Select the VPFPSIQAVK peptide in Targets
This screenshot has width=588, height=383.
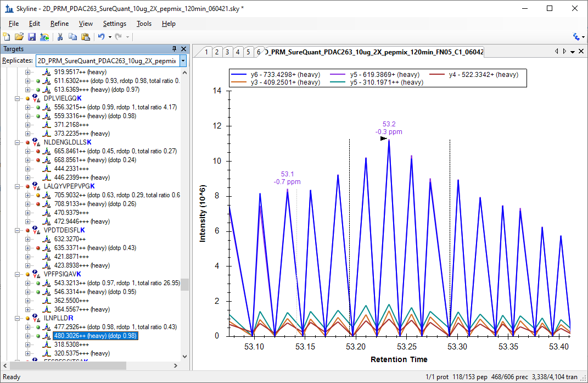click(x=62, y=274)
